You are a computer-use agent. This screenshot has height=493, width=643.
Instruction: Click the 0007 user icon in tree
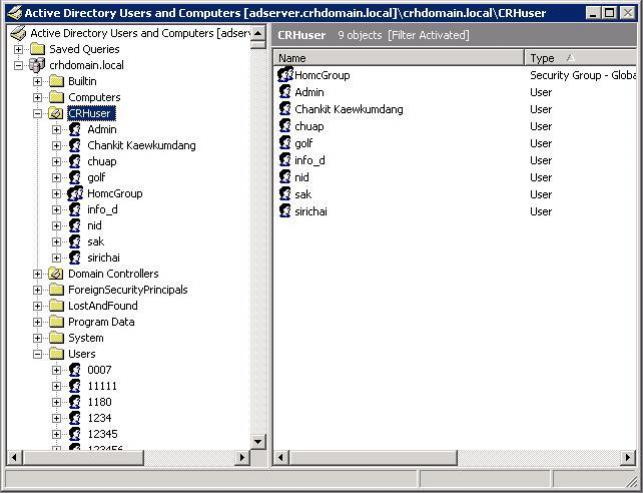(x=75, y=370)
